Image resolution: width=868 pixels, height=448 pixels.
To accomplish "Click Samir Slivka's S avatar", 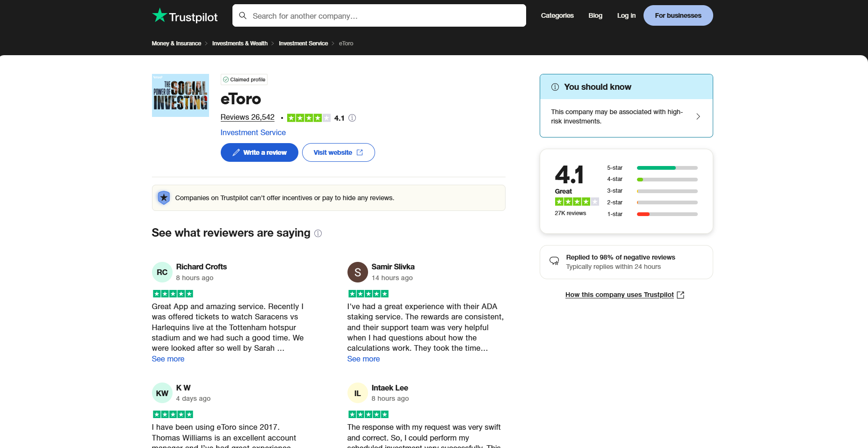I will 358,272.
